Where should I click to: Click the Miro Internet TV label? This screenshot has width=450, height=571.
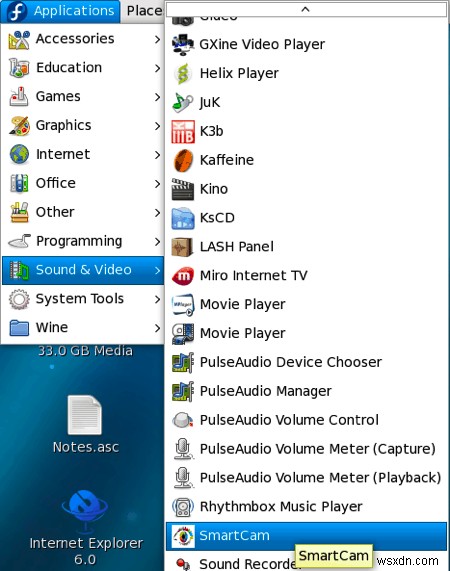tap(254, 276)
